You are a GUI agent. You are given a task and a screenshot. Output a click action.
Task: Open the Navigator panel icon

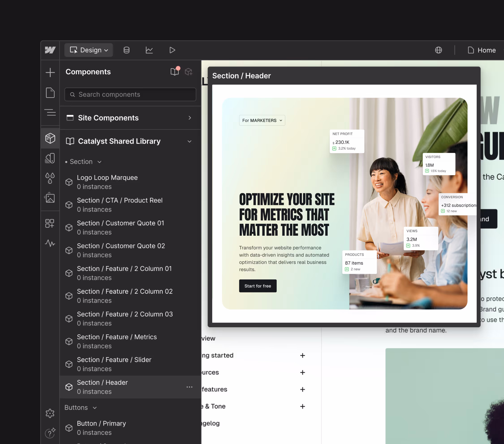[50, 113]
